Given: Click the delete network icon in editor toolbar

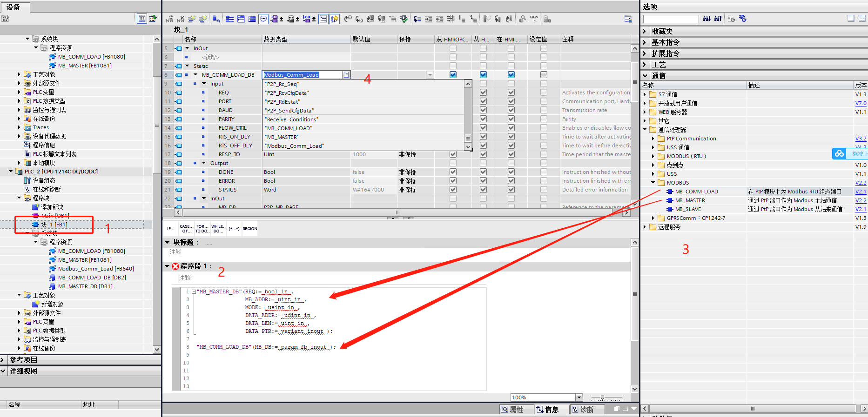Looking at the screenshot, I should 180,19.
